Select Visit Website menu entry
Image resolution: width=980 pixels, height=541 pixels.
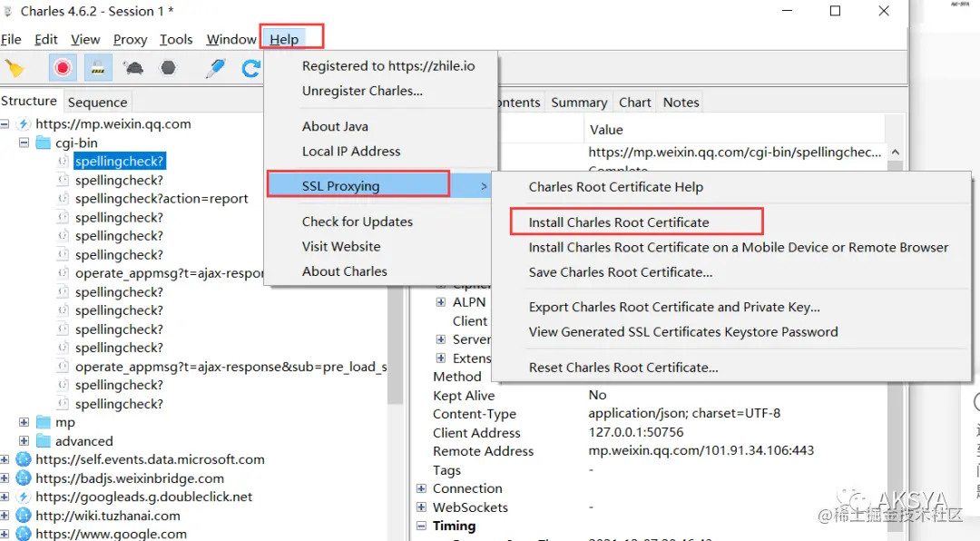[341, 246]
